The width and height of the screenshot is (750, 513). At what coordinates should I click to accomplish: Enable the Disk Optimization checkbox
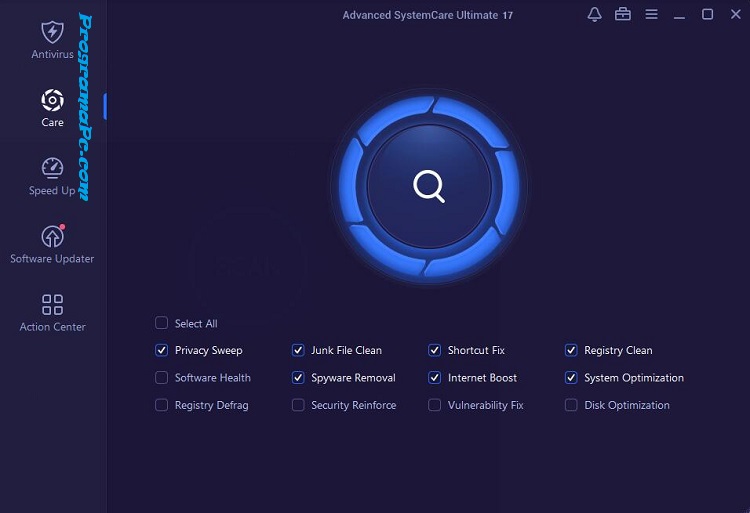click(x=571, y=405)
